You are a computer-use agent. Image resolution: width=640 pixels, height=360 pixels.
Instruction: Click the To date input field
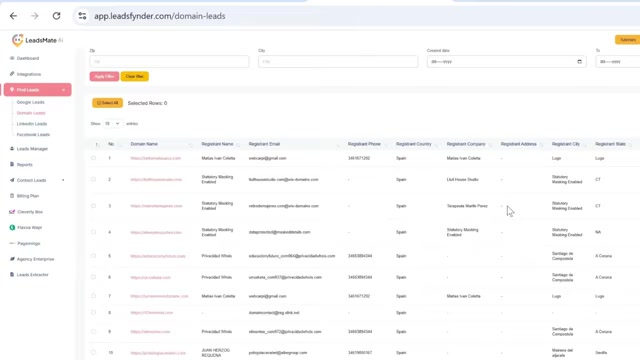click(x=618, y=62)
